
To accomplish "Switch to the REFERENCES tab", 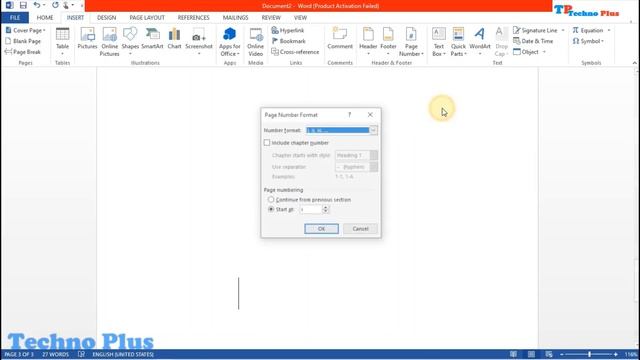I will [193, 18].
